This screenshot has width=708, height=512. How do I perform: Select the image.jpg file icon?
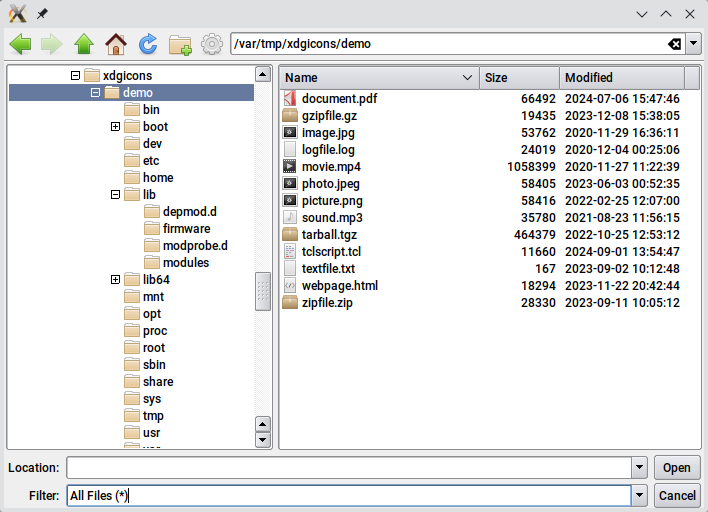coord(290,132)
